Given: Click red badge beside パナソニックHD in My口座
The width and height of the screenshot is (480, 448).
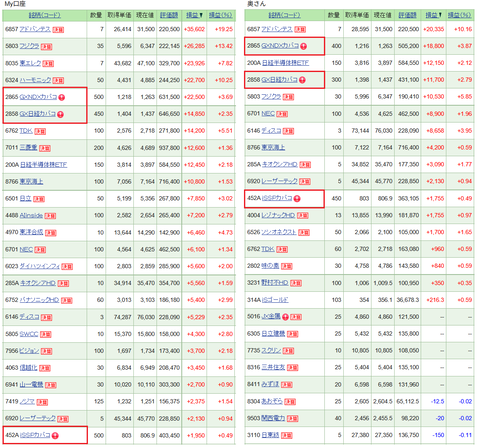Looking at the screenshot, I should click(x=66, y=300).
